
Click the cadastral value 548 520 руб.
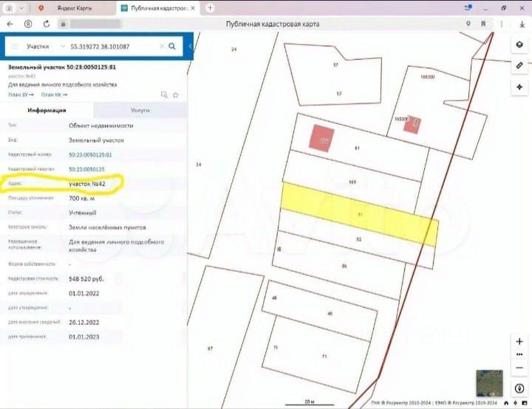[x=86, y=279]
